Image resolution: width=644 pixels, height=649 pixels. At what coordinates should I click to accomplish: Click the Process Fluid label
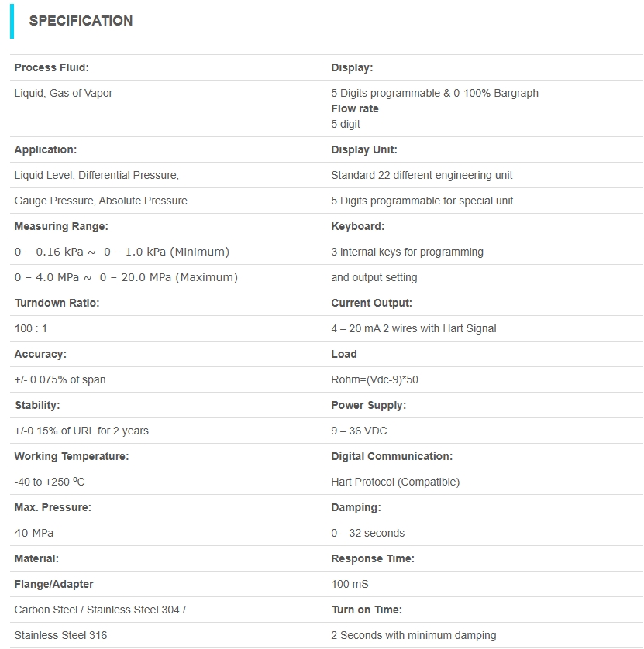pyautogui.click(x=51, y=67)
